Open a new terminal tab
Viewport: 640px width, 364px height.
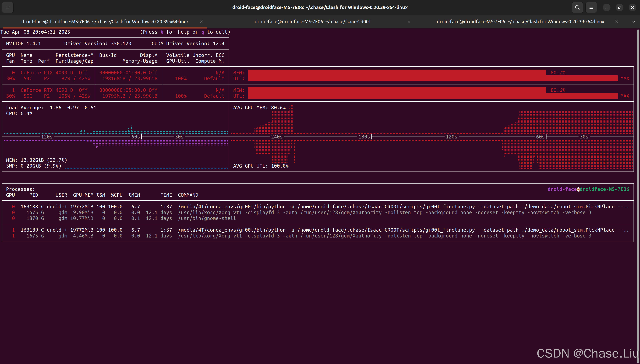(8, 7)
